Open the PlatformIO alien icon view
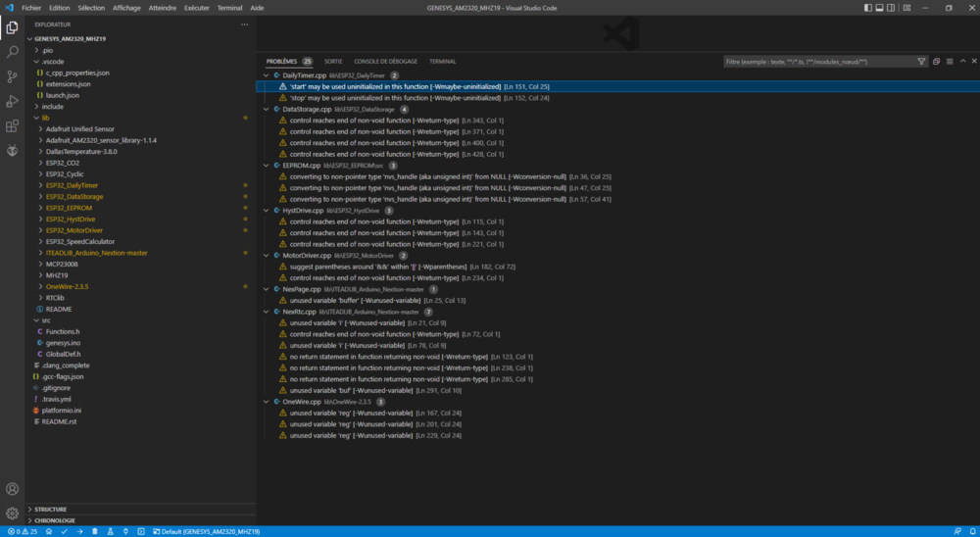980x537 pixels. point(12,151)
